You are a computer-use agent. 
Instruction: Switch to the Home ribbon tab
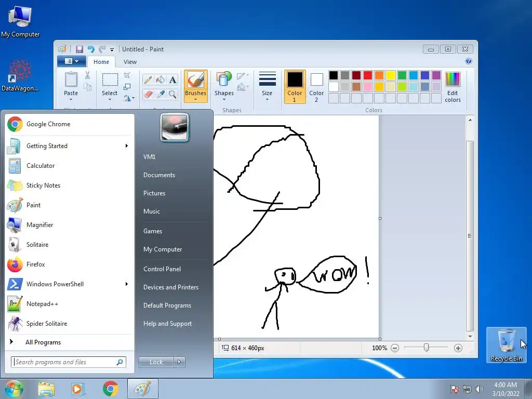pos(101,62)
